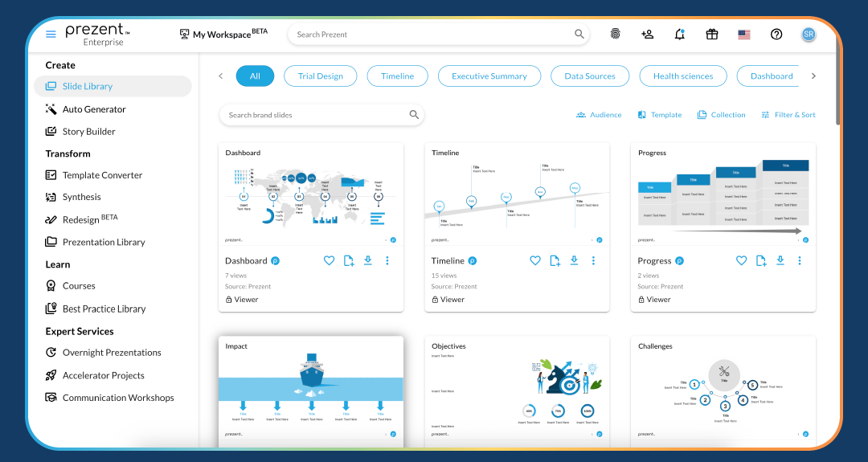The image size is (868, 462).
Task: Select the Executive Summary chip
Action: (489, 76)
